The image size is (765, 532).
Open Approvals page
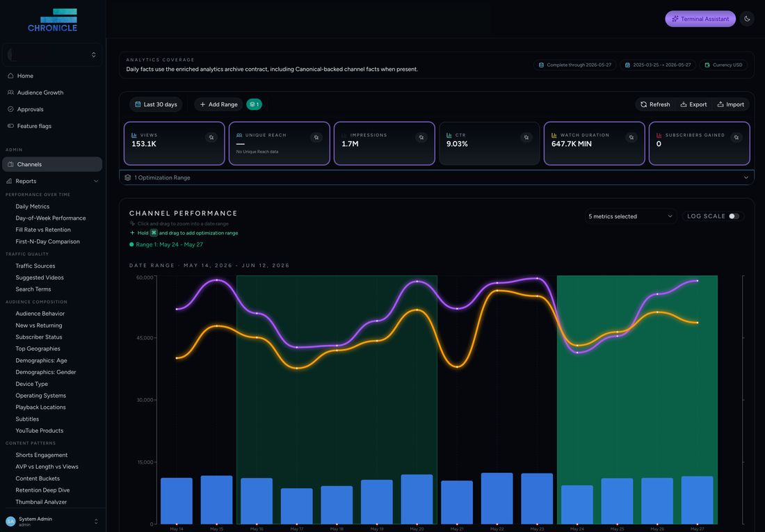[x=30, y=109]
